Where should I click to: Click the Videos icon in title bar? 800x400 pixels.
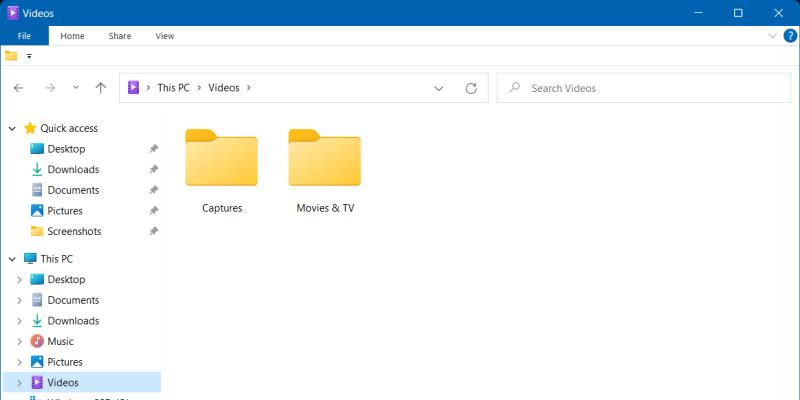click(13, 13)
